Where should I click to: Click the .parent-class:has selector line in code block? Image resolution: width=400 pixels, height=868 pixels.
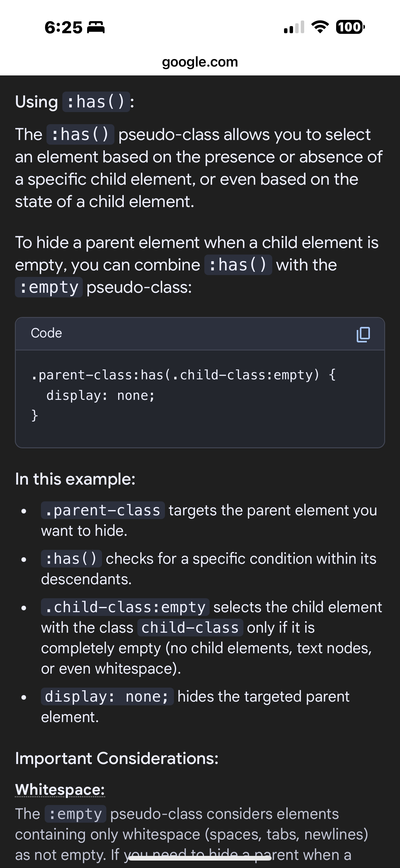click(x=184, y=375)
